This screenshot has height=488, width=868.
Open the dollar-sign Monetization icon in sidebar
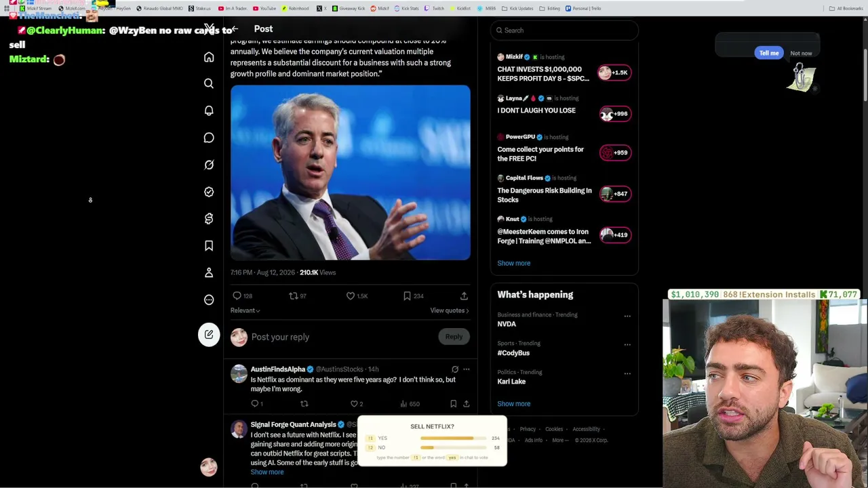pyautogui.click(x=209, y=218)
